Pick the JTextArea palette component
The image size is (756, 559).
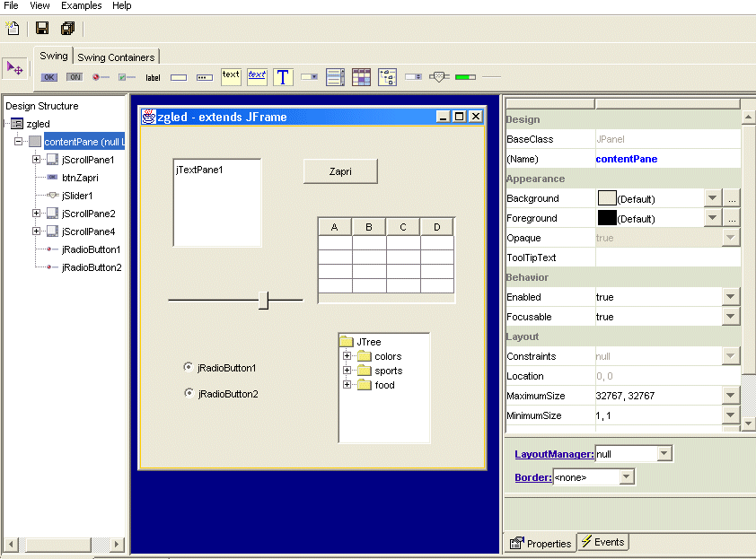click(x=231, y=77)
